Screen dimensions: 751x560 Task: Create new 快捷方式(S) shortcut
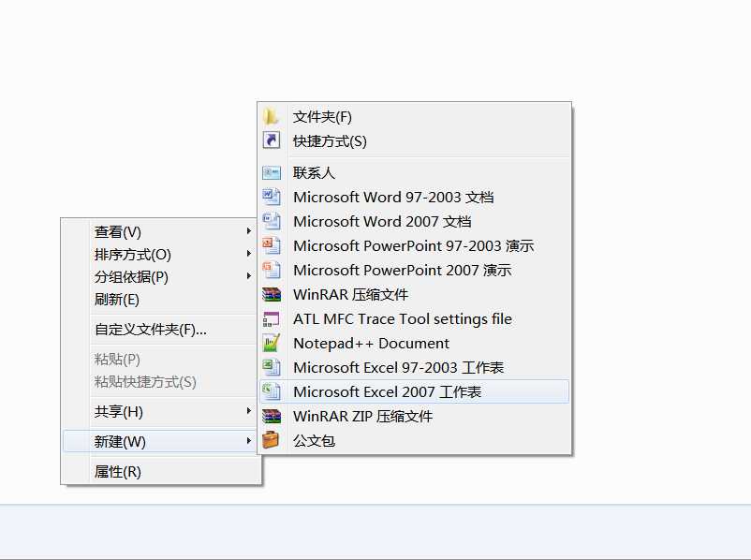click(x=414, y=140)
